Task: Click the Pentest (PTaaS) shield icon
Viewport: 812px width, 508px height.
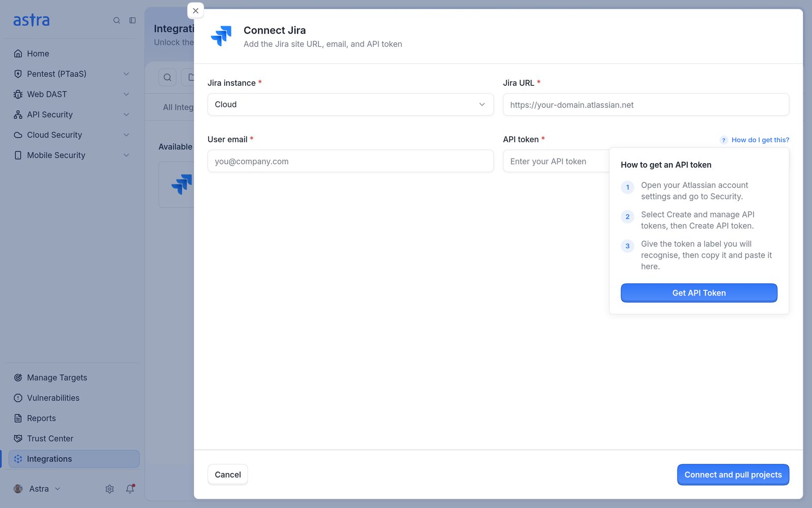Action: (x=18, y=74)
